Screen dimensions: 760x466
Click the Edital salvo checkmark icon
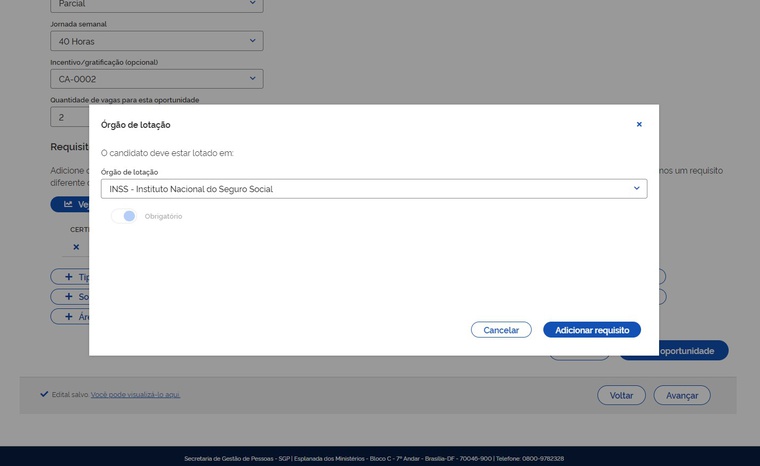tap(44, 394)
